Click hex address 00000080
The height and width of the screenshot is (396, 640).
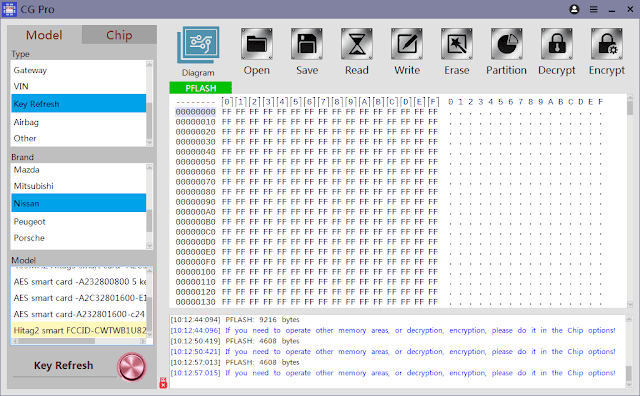click(196, 192)
